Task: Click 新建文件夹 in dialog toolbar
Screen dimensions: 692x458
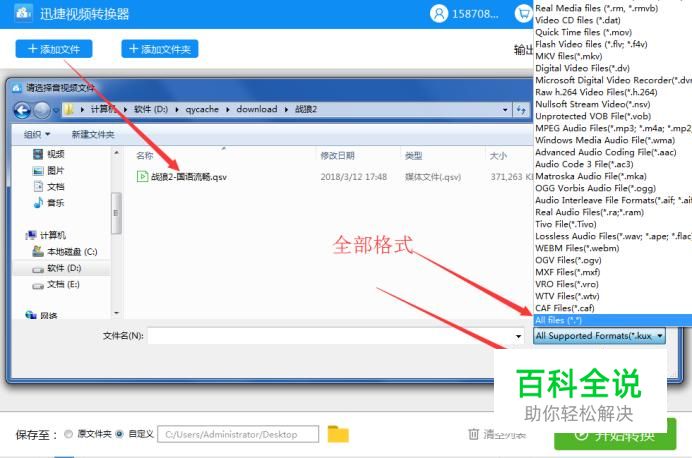Action: [93, 134]
